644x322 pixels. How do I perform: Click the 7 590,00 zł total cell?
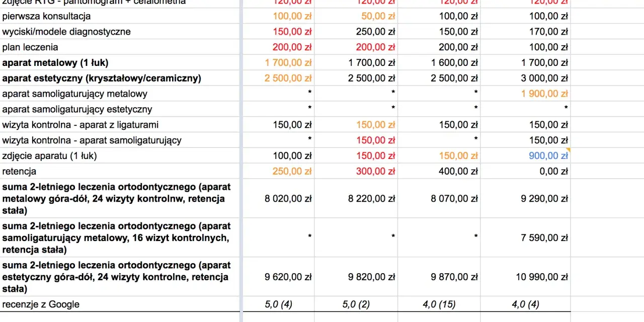[x=525, y=237]
